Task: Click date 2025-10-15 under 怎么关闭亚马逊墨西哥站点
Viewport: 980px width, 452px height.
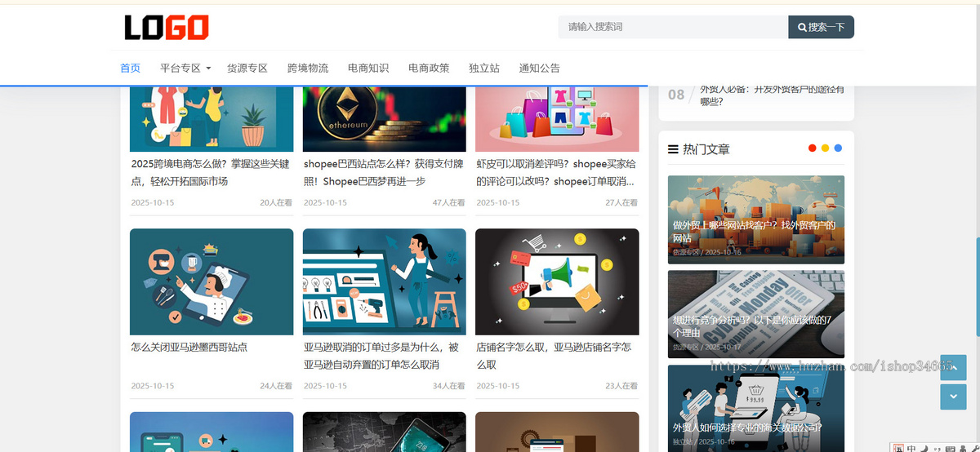Action: click(x=153, y=386)
